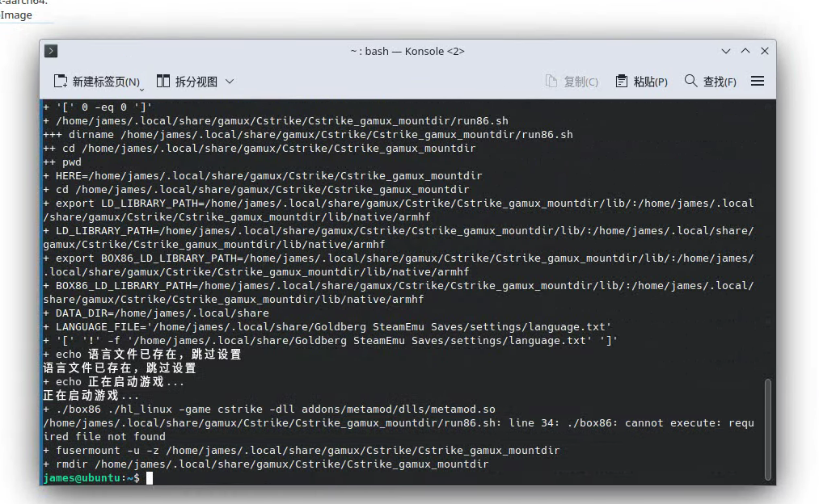The width and height of the screenshot is (819, 504).
Task: Click the Konsole terminal icon in title bar
Action: (x=51, y=51)
